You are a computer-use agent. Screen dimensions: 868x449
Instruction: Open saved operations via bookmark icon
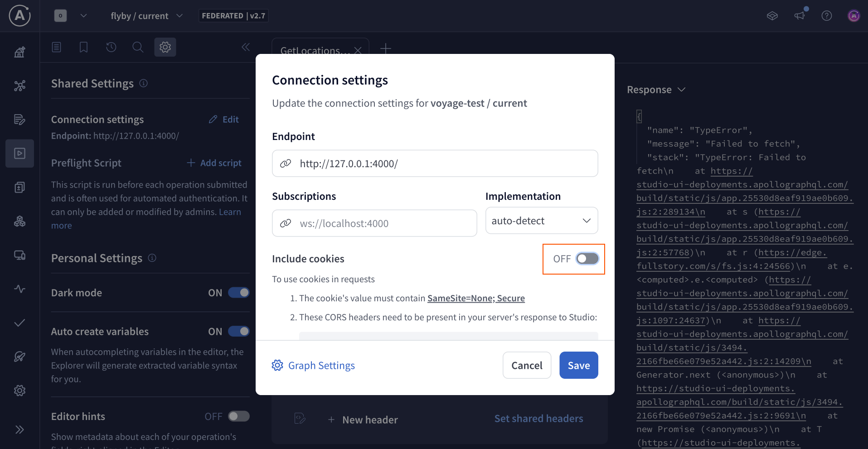tap(83, 47)
